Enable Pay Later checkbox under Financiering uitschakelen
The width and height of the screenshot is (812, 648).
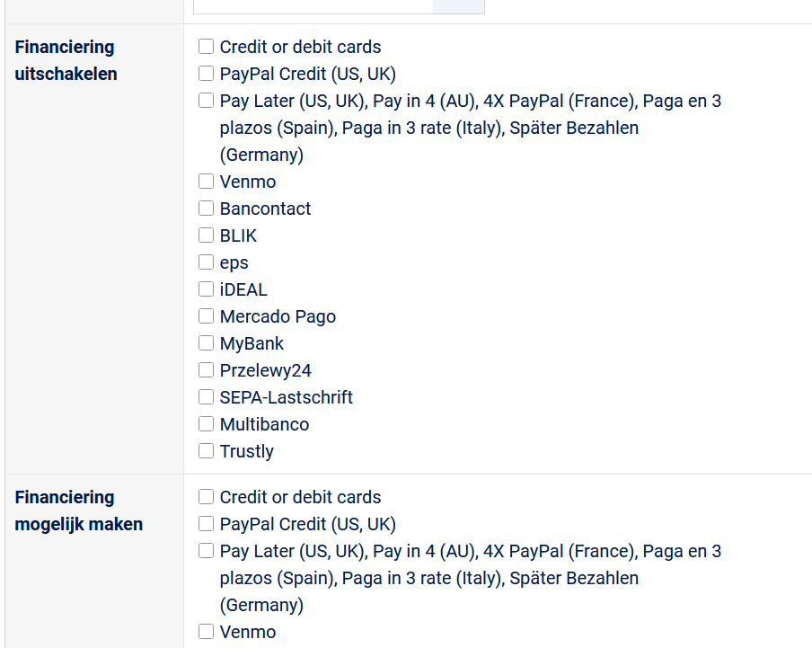click(207, 101)
